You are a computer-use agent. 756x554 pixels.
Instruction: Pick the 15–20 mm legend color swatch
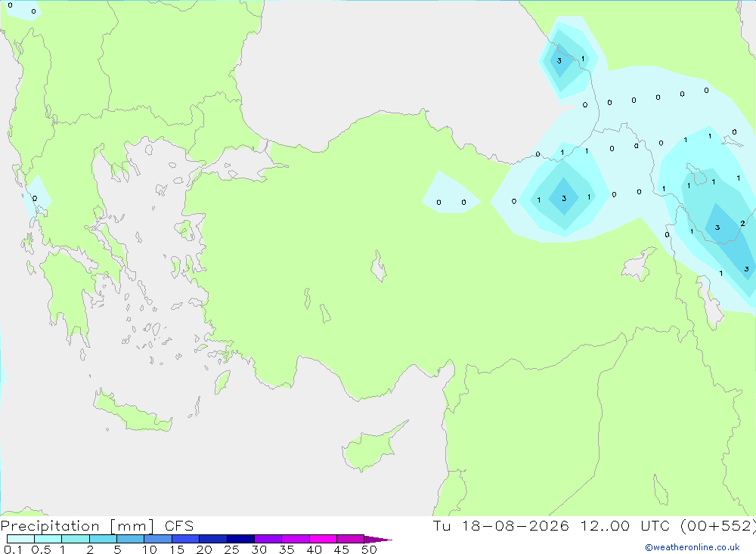click(x=186, y=539)
